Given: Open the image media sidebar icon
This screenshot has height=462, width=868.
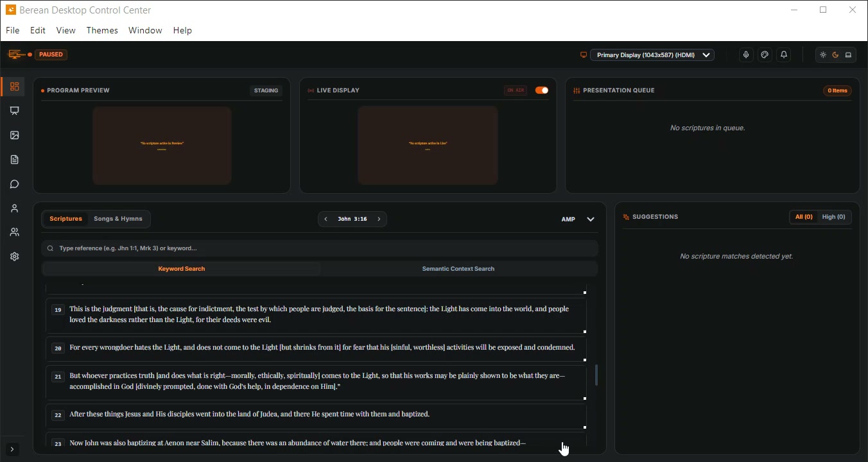Looking at the screenshot, I should tap(14, 135).
